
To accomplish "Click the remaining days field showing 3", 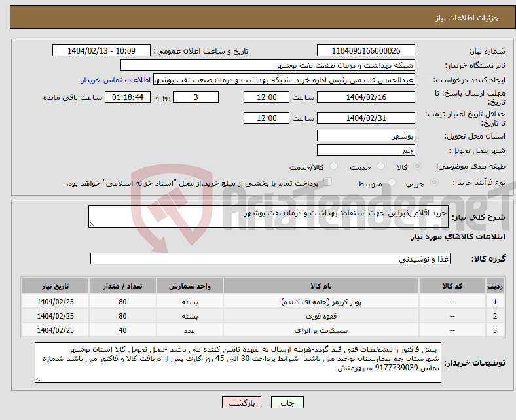I will coord(196,97).
